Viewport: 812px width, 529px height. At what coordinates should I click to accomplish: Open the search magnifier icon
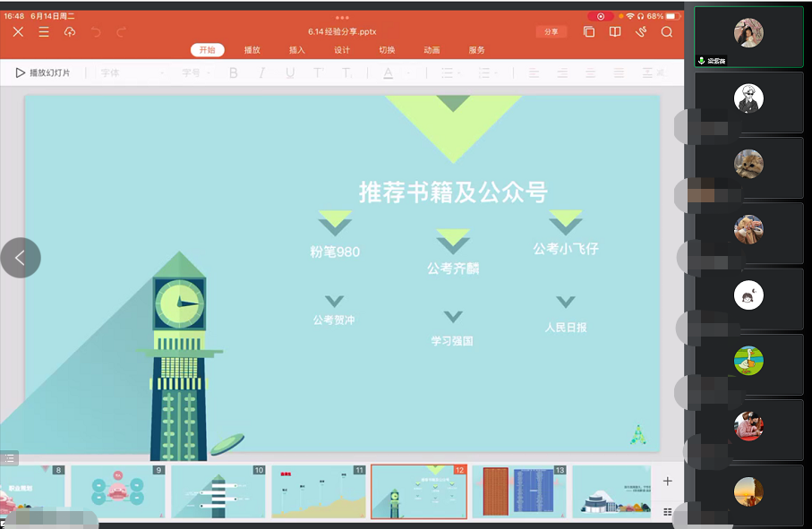click(x=666, y=32)
